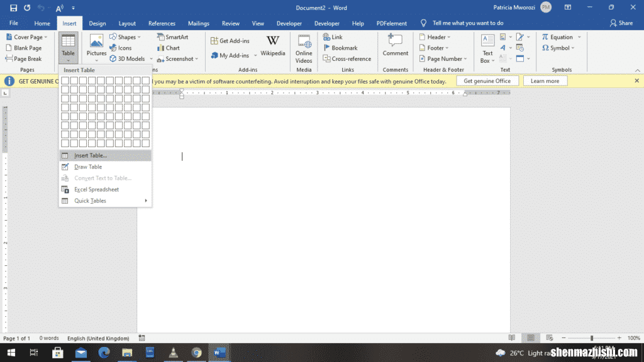Switch to the Help tab
This screenshot has width=644, height=362.
pyautogui.click(x=358, y=23)
